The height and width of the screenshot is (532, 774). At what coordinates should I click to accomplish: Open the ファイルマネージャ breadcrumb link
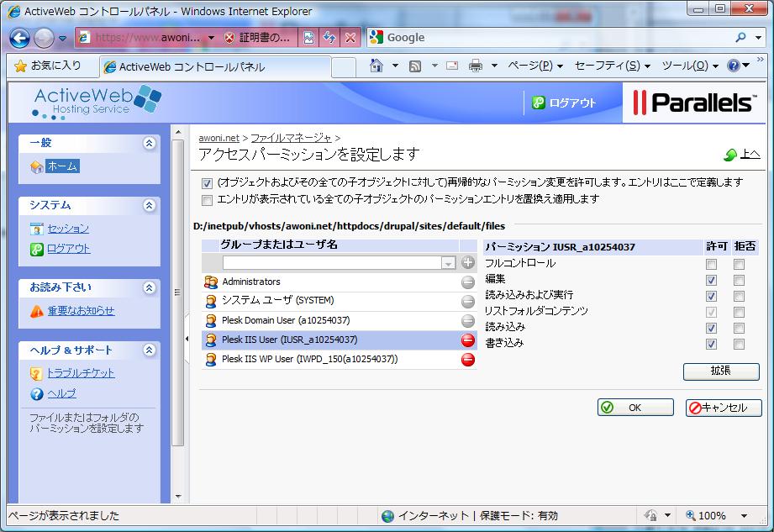pos(292,138)
